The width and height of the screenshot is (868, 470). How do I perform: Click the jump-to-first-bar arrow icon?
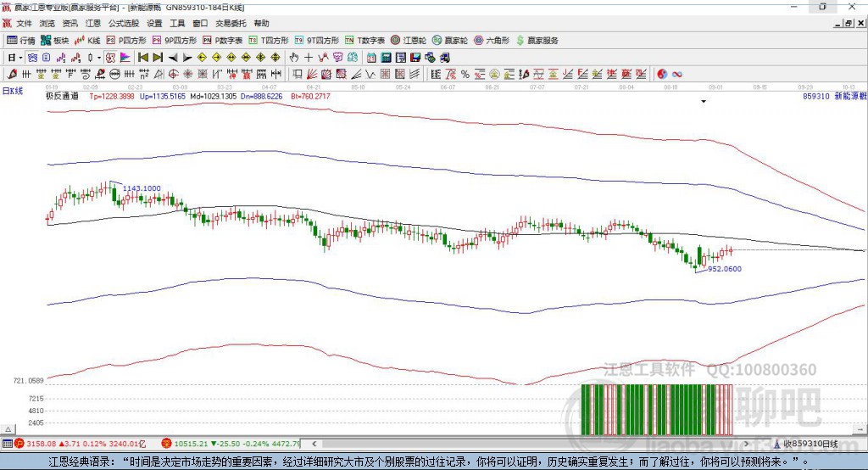(142, 58)
